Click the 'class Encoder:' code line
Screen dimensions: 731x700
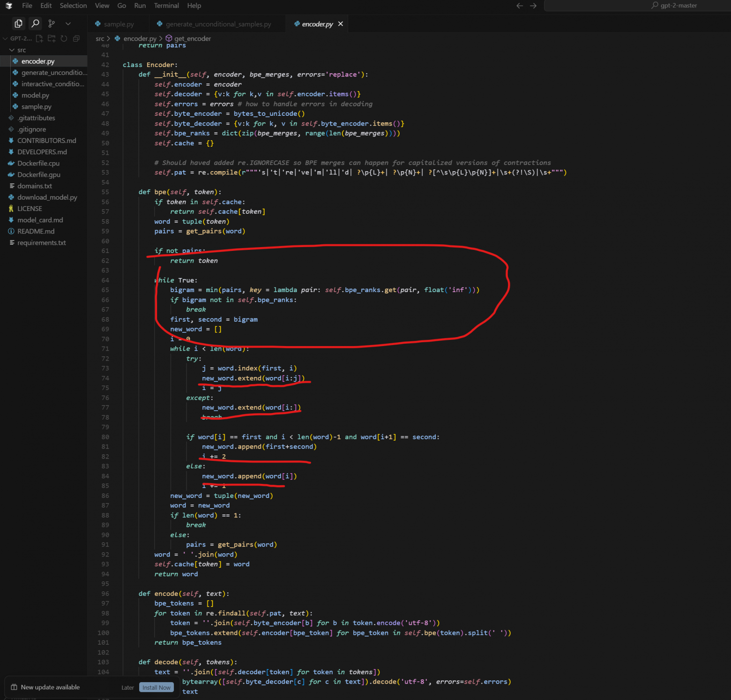pos(150,65)
